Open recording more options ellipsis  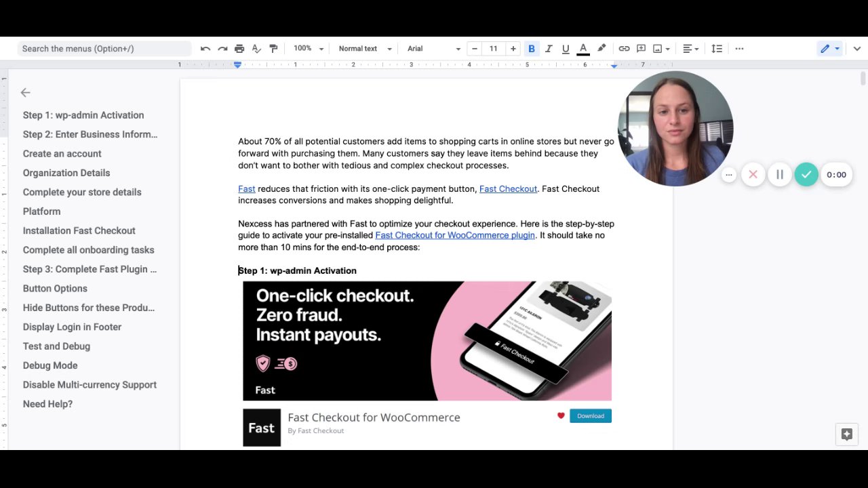729,175
